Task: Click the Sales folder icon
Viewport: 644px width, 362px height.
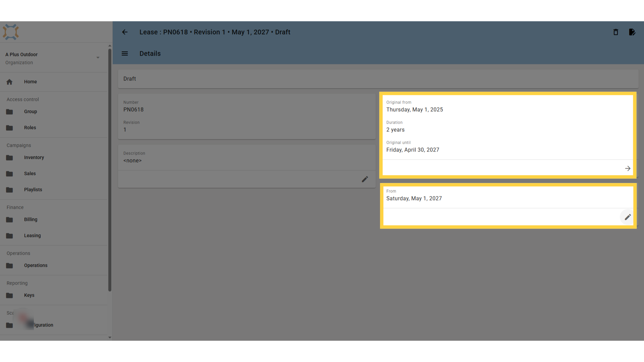Action: point(9,174)
